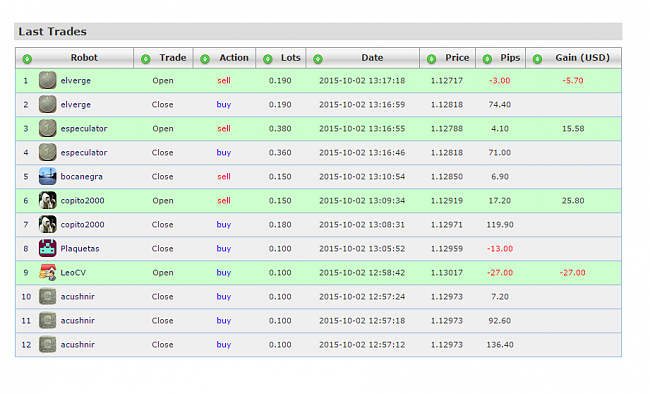Open acushnir avatar in row 10
The height and width of the screenshot is (394, 650).
[x=47, y=297]
